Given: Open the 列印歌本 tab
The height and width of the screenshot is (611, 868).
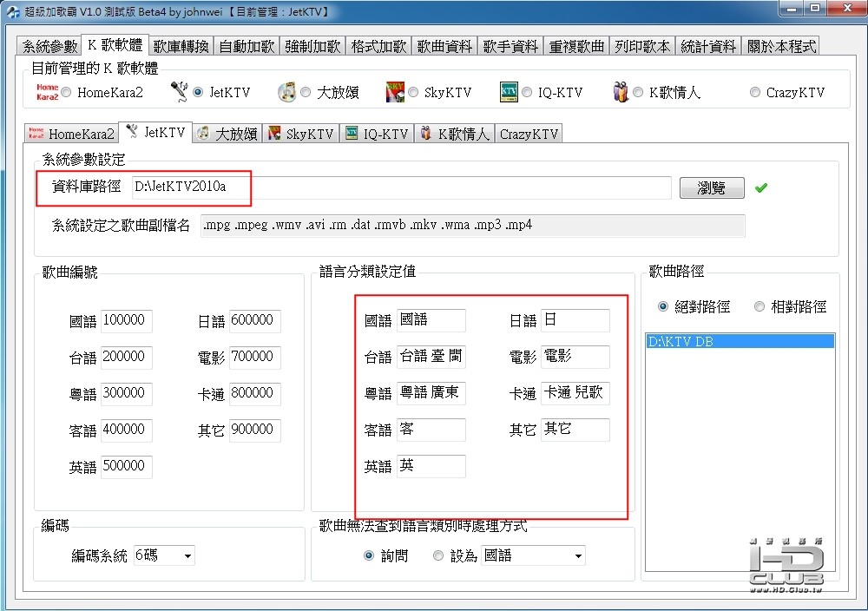Looking at the screenshot, I should 642,46.
